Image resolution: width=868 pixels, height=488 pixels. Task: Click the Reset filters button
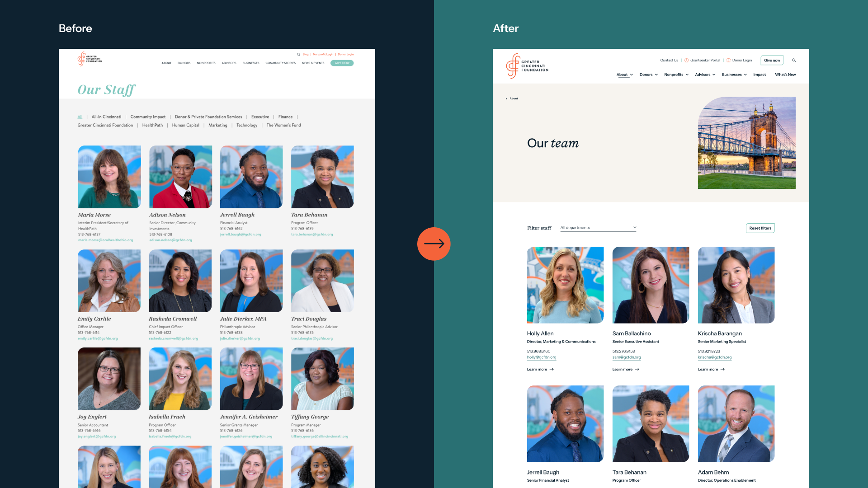coord(760,228)
